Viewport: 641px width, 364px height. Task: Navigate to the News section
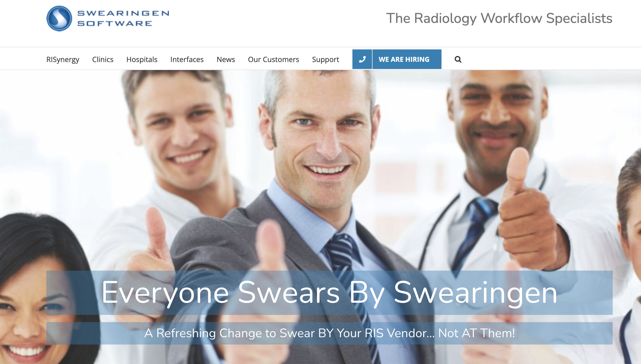[226, 59]
